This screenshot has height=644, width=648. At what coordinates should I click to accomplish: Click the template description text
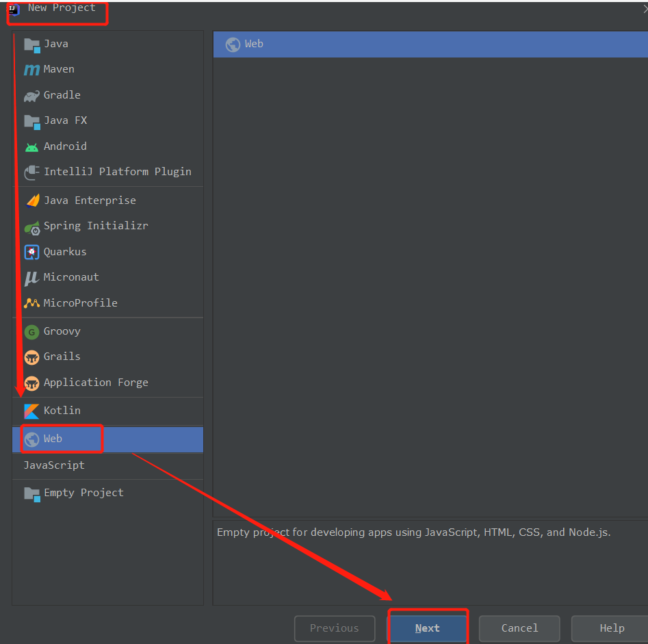pos(414,532)
